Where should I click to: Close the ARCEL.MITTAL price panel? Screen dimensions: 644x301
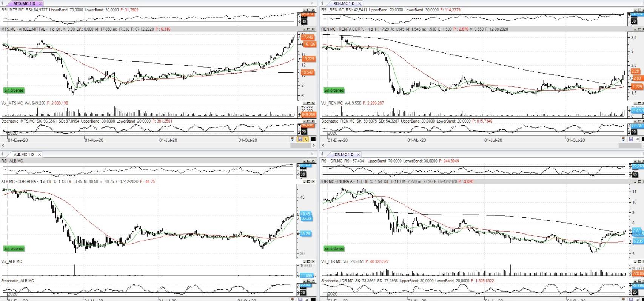(x=313, y=29)
